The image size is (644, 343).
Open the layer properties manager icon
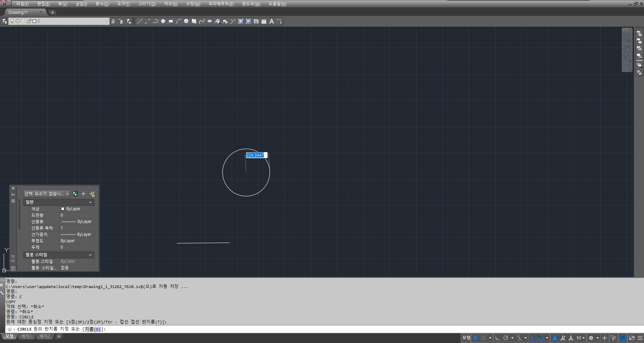(4, 21)
